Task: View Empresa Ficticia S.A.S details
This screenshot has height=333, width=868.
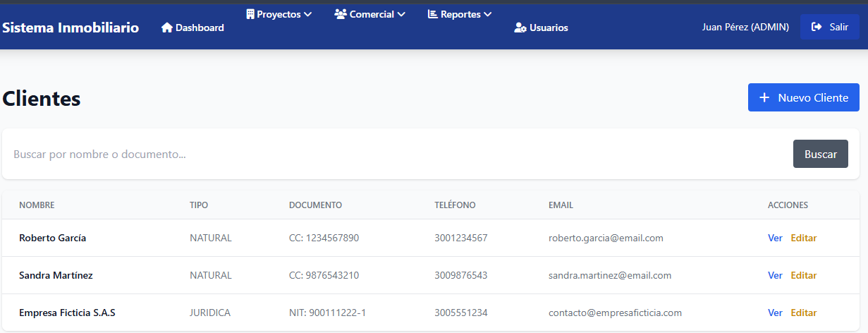Action: [775, 313]
